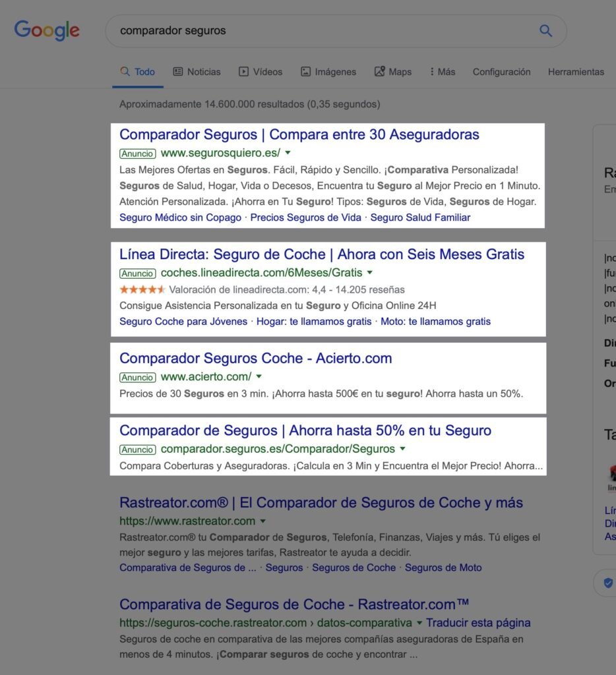Screen dimensions: 616x675
Task: Open 'Hogar: te llamamos gratis' sitelink
Action: [314, 322]
